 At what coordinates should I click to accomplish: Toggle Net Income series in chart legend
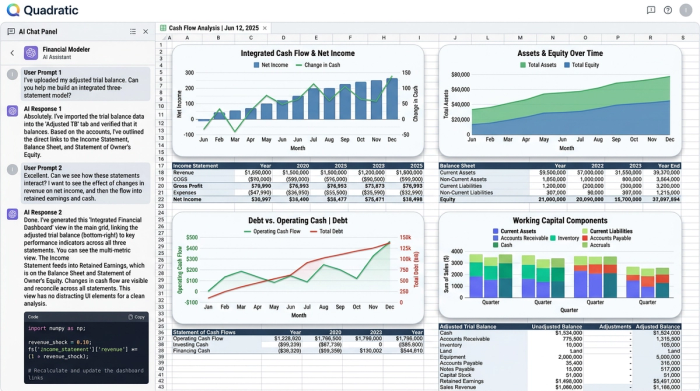[x=271, y=65]
